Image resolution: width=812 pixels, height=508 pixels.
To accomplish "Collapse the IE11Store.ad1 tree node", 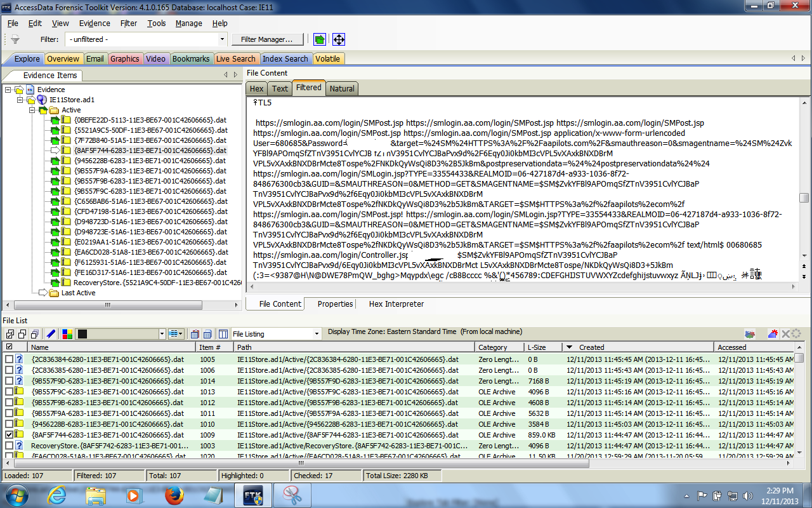I will [20, 100].
